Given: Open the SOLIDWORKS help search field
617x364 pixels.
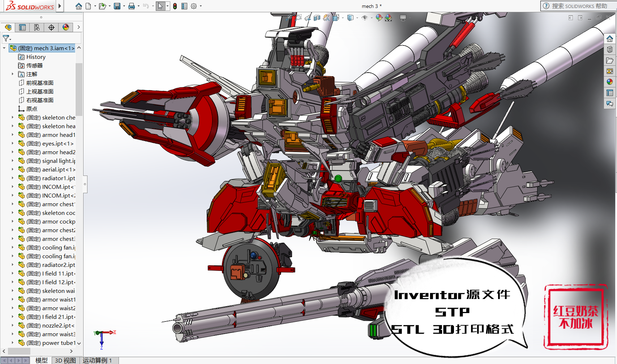Looking at the screenshot, I should 578,6.
